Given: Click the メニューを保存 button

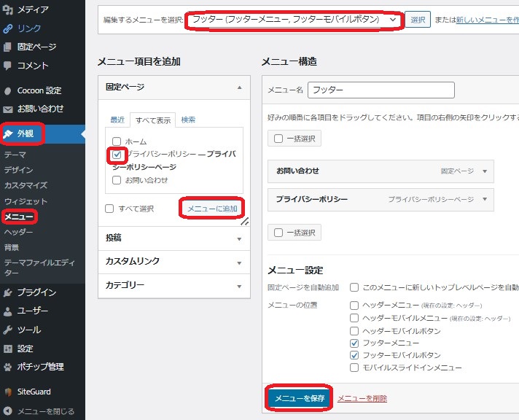Looking at the screenshot, I should pos(299,398).
